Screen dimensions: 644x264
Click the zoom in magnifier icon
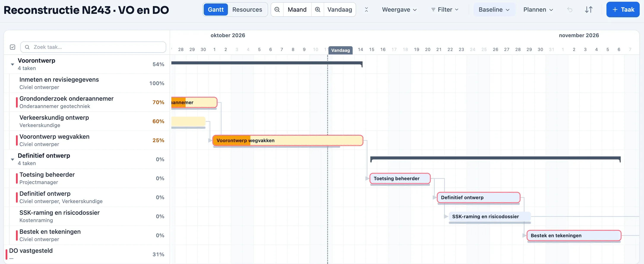tap(317, 10)
